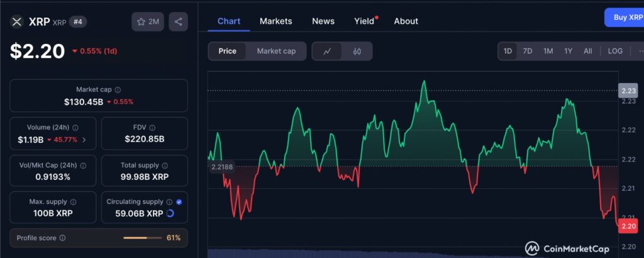The image size is (644, 258).
Task: Open the Yield tab
Action: (364, 21)
